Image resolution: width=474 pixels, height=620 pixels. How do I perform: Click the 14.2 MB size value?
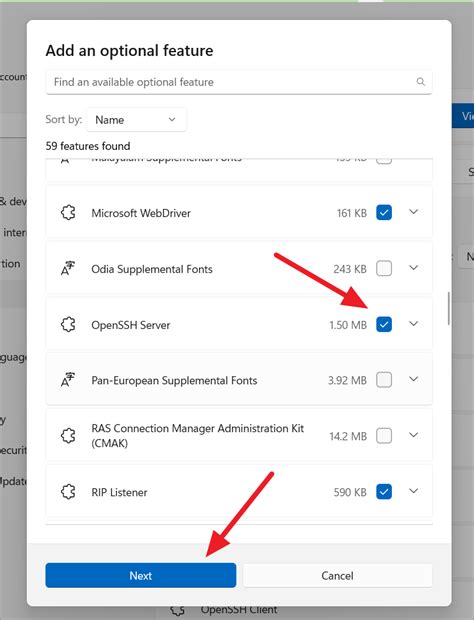pyautogui.click(x=348, y=436)
